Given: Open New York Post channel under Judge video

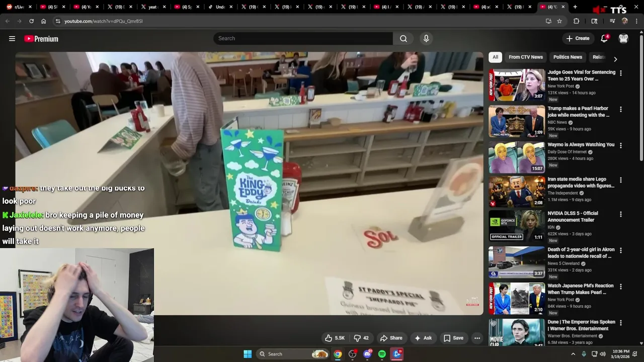Looking at the screenshot, I should point(561,86).
